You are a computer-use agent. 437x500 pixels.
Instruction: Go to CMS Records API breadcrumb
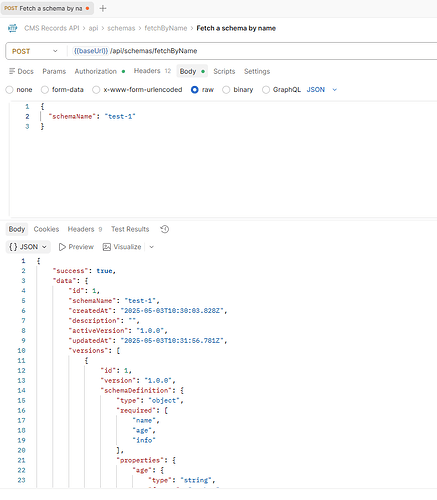52,28
